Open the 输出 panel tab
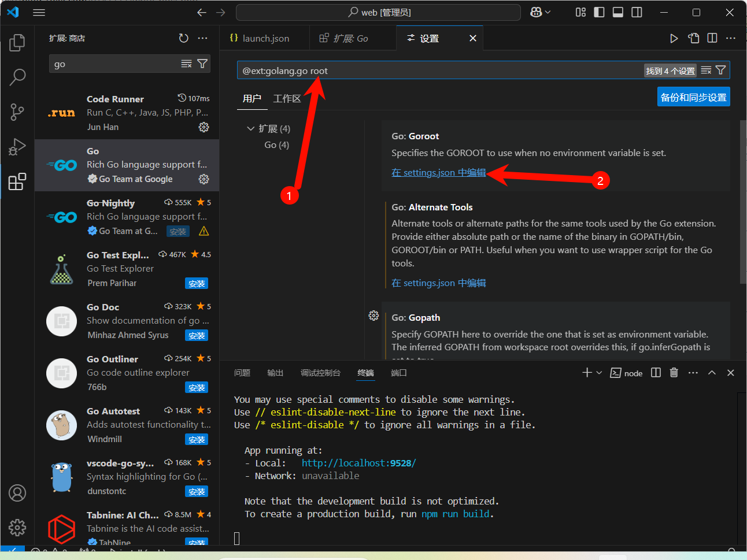Image resolution: width=747 pixels, height=560 pixels. pos(275,373)
